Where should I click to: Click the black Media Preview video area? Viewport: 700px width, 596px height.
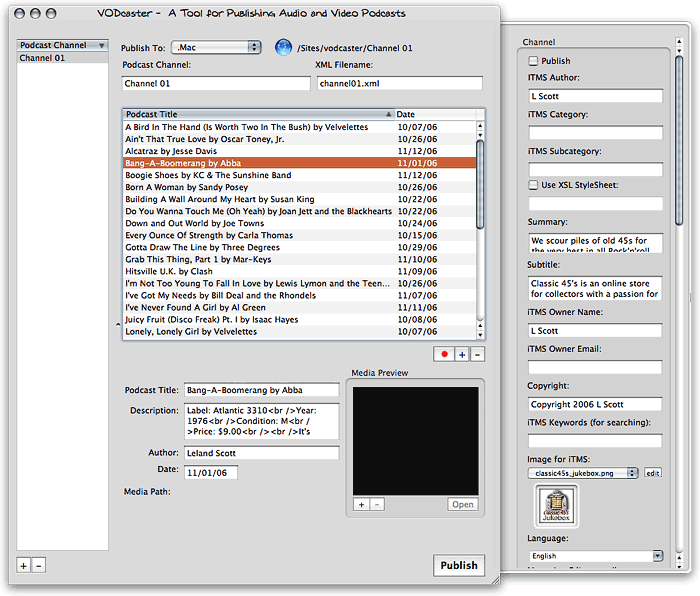tap(416, 441)
